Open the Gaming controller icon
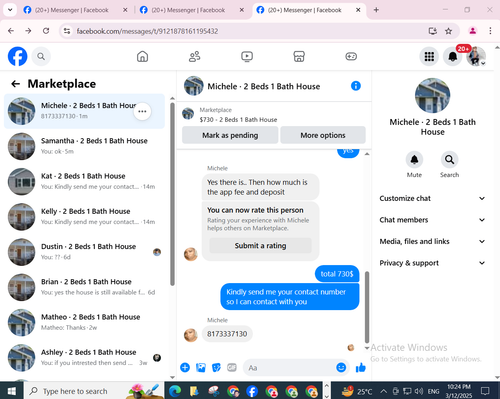The width and height of the screenshot is (500, 399). click(351, 56)
